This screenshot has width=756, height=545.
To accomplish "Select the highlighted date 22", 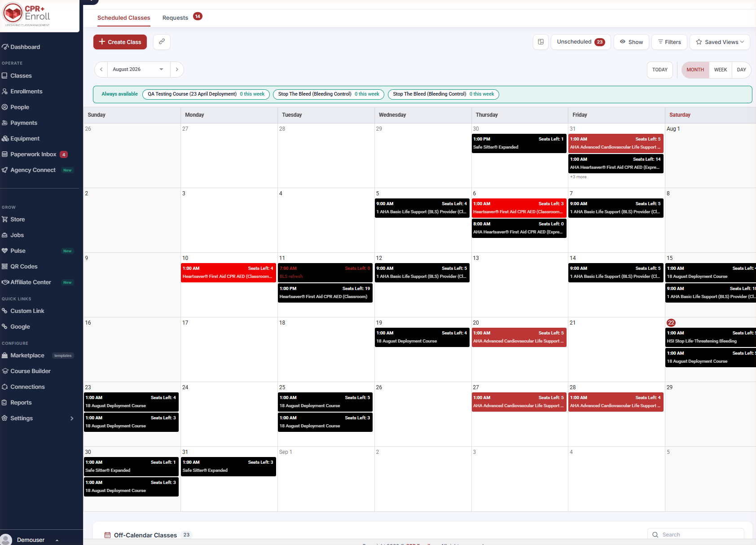I will (671, 323).
